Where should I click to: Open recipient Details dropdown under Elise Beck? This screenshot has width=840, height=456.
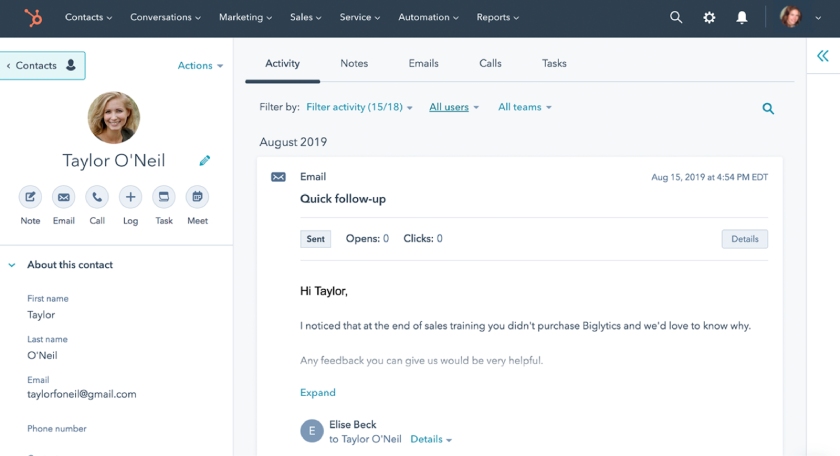[431, 439]
